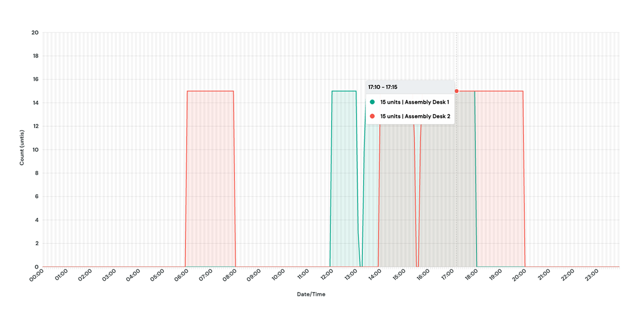
Task: Select the '17:10 – 17:15' tooltip header
Action: (x=410, y=87)
